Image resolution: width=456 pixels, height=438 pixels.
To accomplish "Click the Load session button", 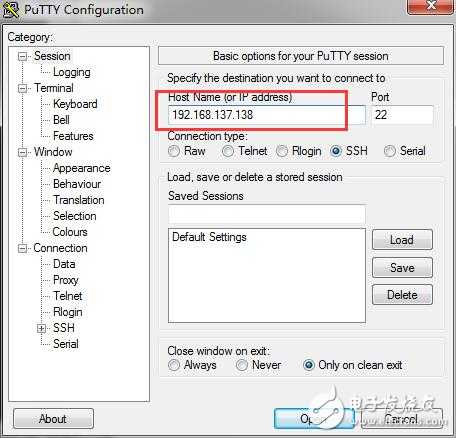I will coord(402,240).
